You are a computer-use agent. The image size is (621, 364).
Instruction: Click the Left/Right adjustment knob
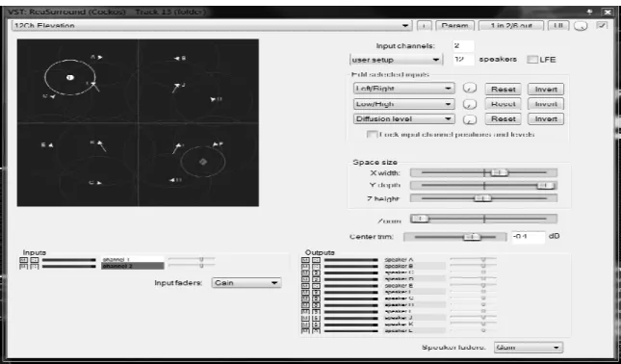coord(469,89)
